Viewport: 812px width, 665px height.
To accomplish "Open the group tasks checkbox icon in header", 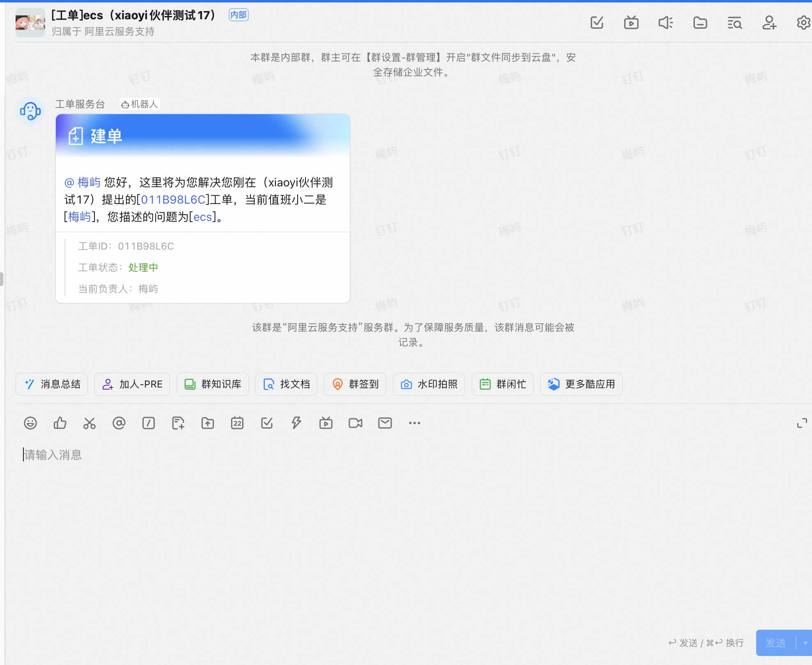I will click(x=597, y=23).
